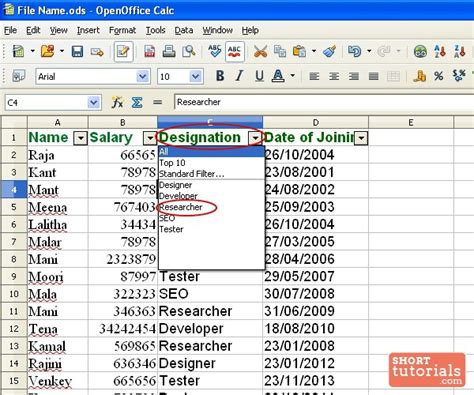The height and width of the screenshot is (395, 474).
Task: Toggle Bold formatting
Action: pyautogui.click(x=220, y=76)
